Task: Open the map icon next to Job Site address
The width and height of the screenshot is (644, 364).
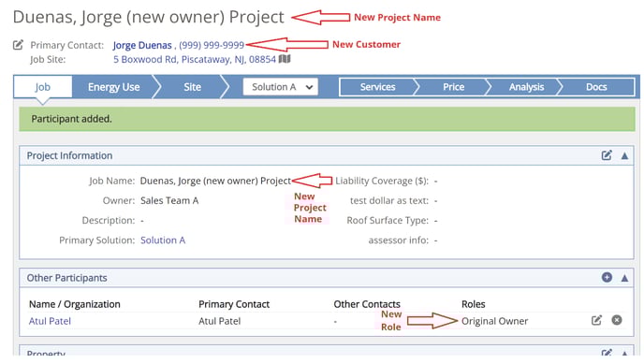Action: pos(285,59)
